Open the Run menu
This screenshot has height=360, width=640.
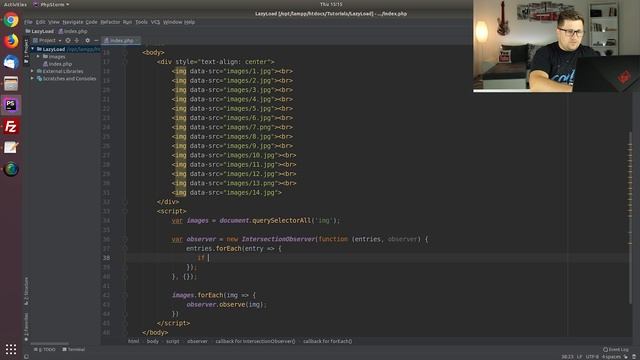(x=127, y=22)
